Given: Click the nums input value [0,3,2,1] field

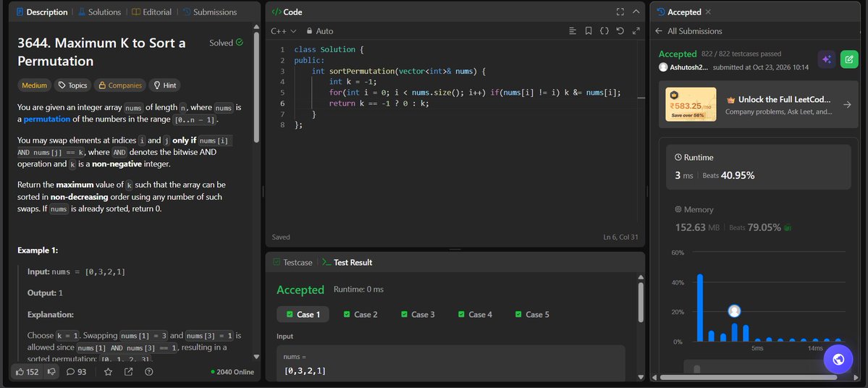Looking at the screenshot, I should click(x=450, y=363).
